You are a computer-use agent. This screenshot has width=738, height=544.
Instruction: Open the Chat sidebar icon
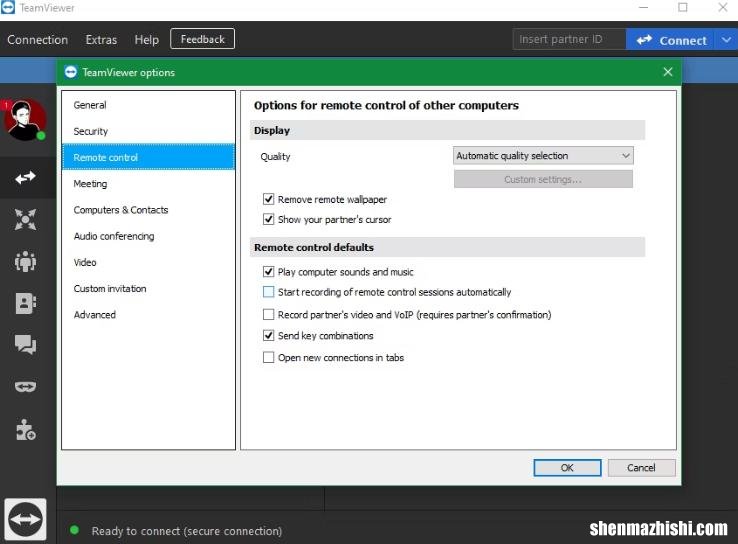click(25, 344)
